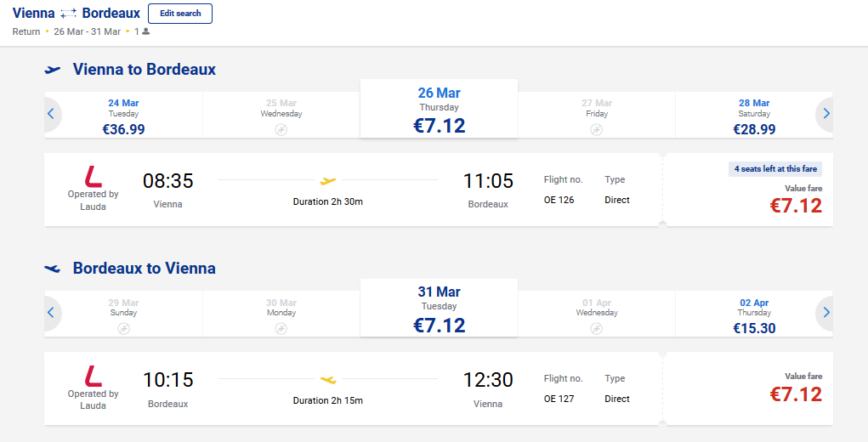Click the yellow plane icon on Bordeaux flight duration line
868x442 pixels.
(327, 379)
